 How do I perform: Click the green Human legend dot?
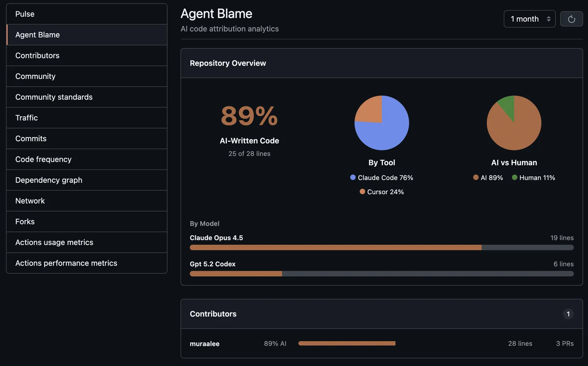pos(514,178)
